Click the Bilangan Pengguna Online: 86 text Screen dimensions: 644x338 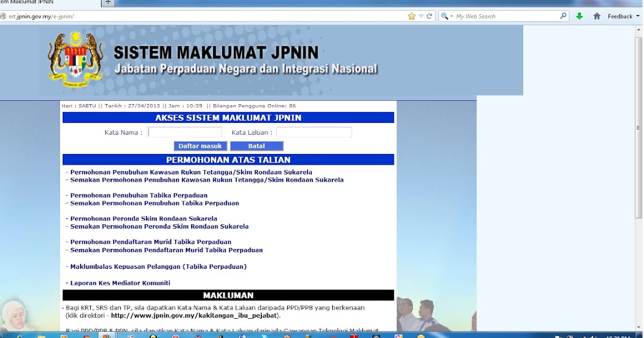pos(255,106)
